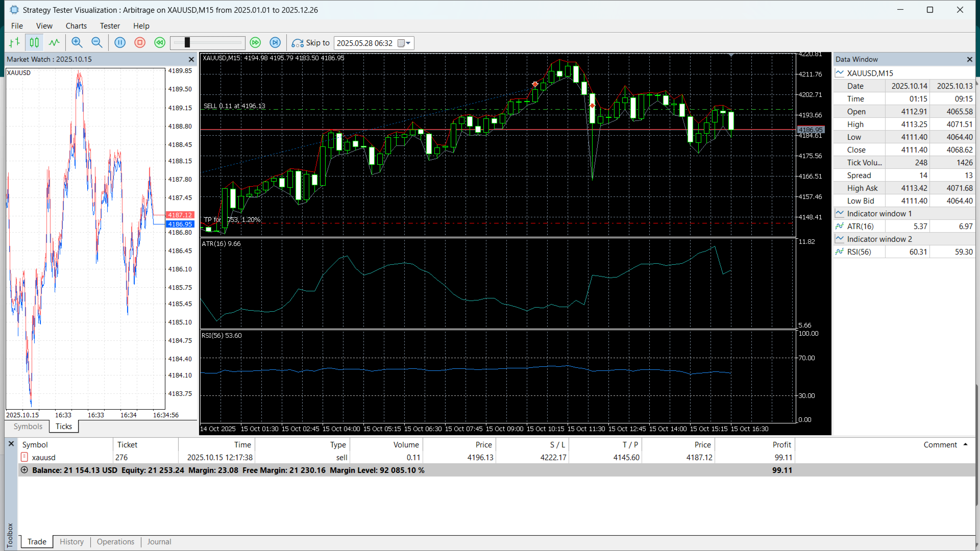Switch to the History tab

point(71,542)
